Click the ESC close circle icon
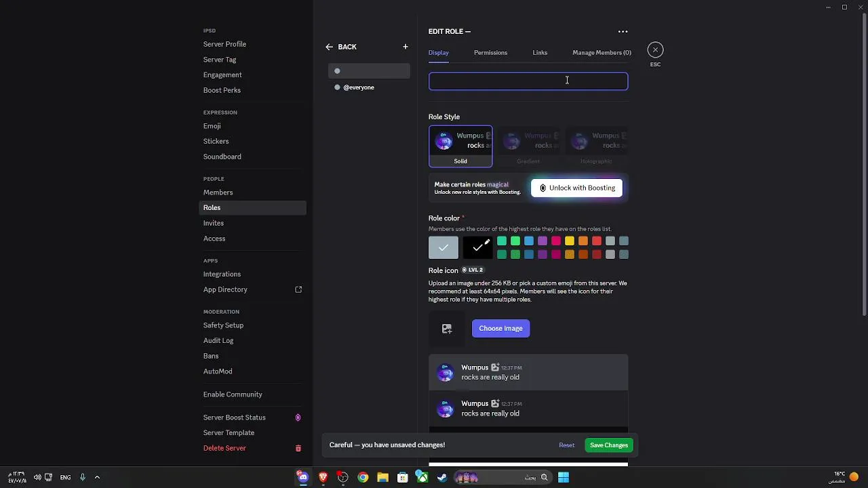 tap(655, 49)
